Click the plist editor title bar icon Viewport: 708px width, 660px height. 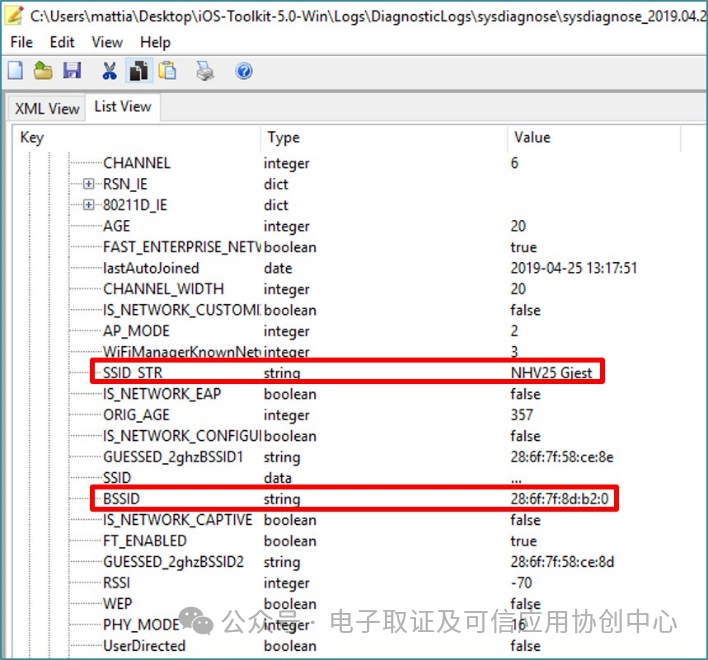pos(14,15)
